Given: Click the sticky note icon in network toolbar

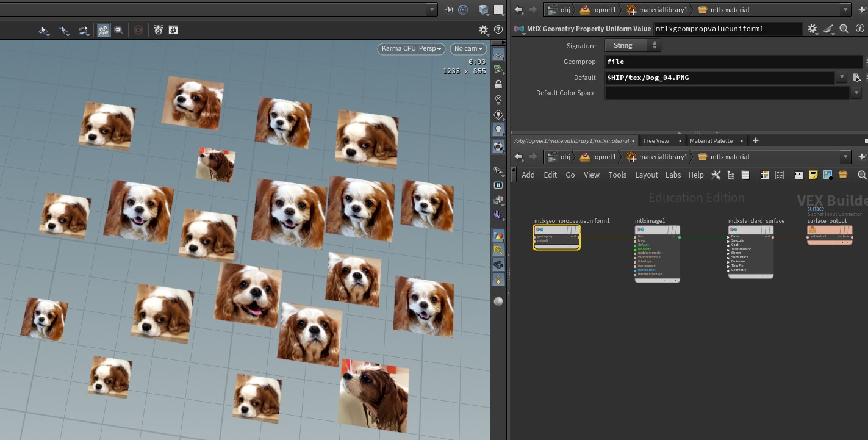Looking at the screenshot, I should click(x=813, y=175).
